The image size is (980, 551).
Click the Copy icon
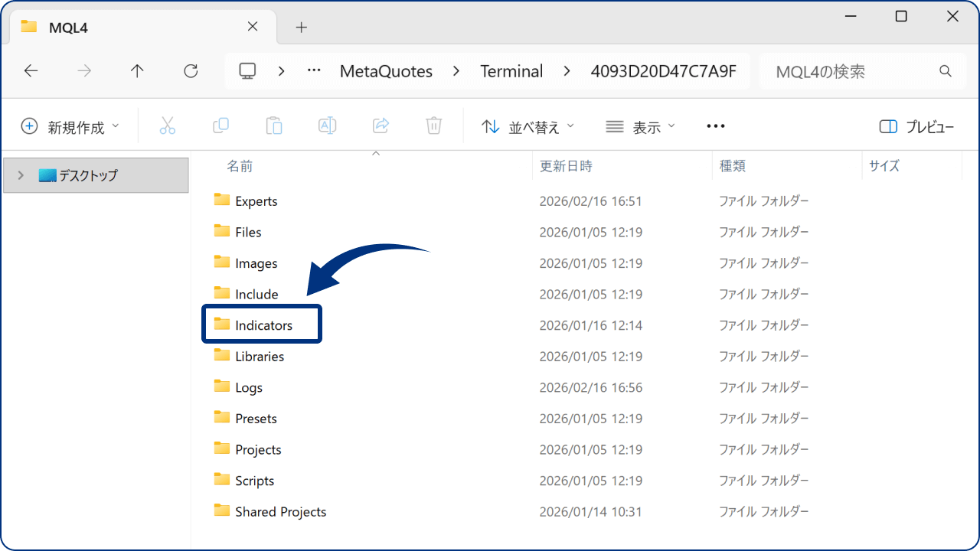tap(220, 126)
